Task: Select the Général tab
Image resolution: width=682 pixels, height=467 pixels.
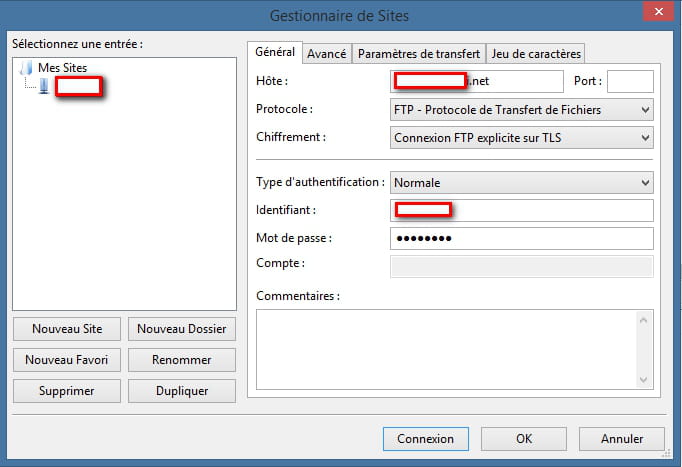Action: pyautogui.click(x=275, y=52)
